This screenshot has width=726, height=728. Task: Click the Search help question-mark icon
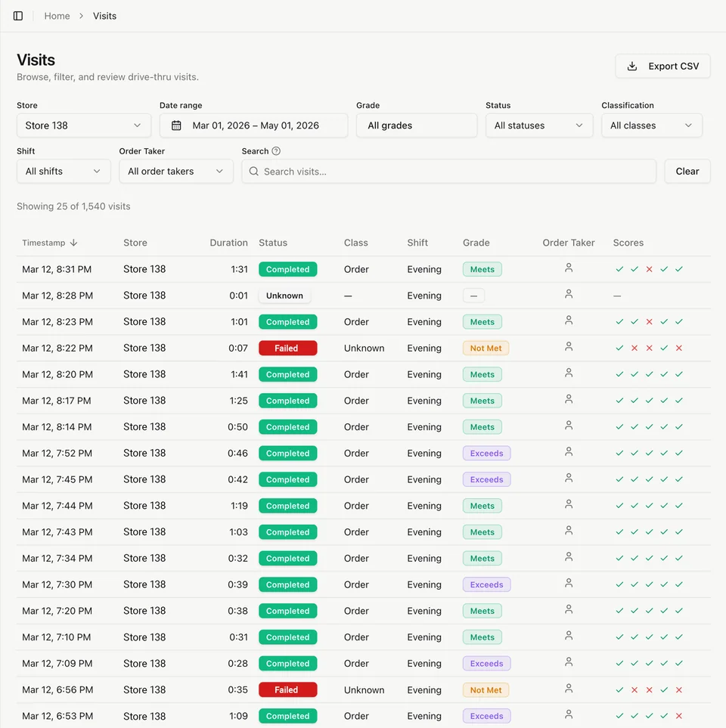(x=276, y=151)
